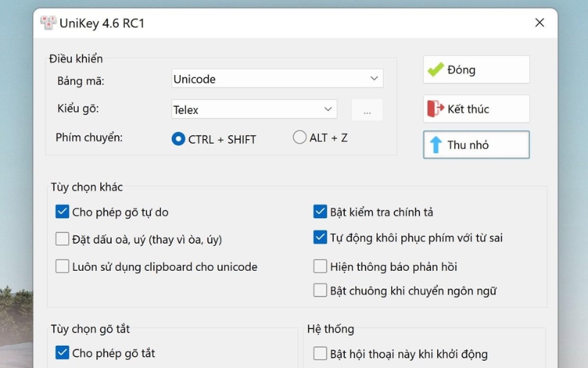Click the 'UniKey 4.6 RC1' window title
The width and height of the screenshot is (588, 368).
click(102, 24)
